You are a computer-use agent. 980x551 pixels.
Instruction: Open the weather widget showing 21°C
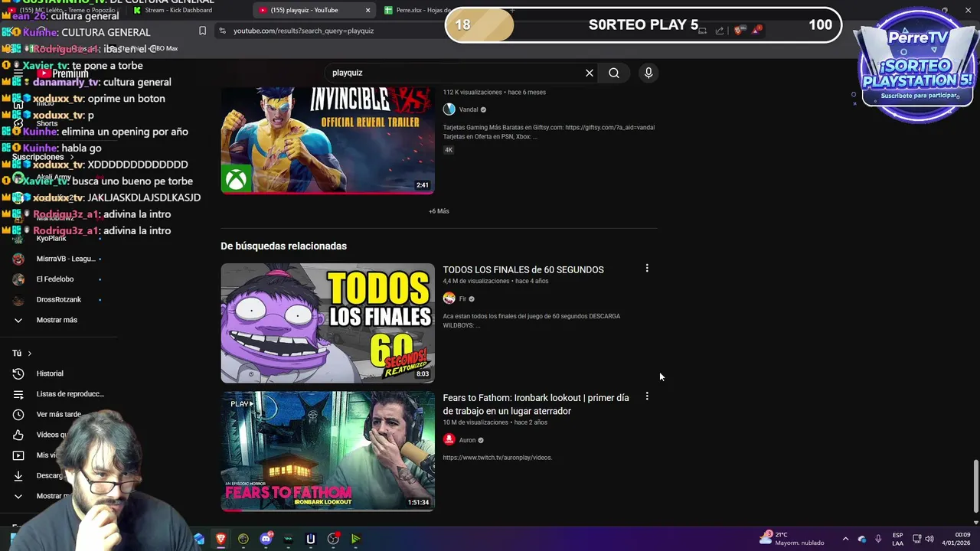pyautogui.click(x=792, y=539)
